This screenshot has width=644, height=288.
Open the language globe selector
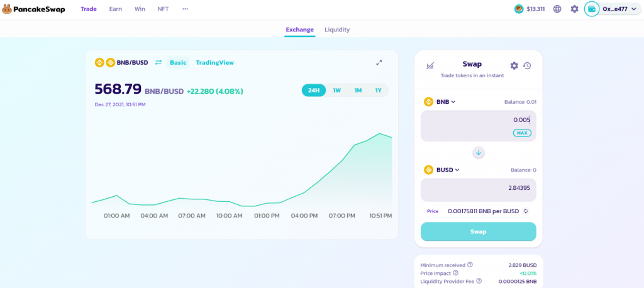pyautogui.click(x=557, y=9)
